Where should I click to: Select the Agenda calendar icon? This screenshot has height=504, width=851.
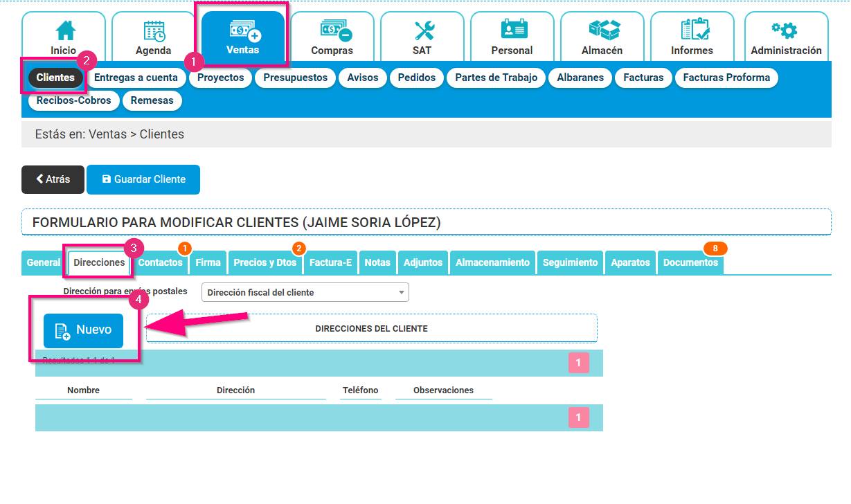pyautogui.click(x=153, y=36)
